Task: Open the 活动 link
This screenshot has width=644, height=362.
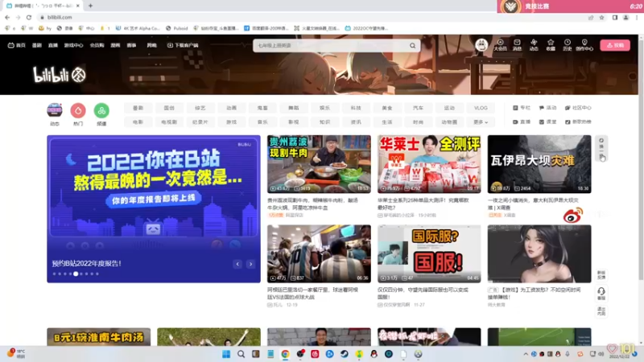Action: coord(547,108)
